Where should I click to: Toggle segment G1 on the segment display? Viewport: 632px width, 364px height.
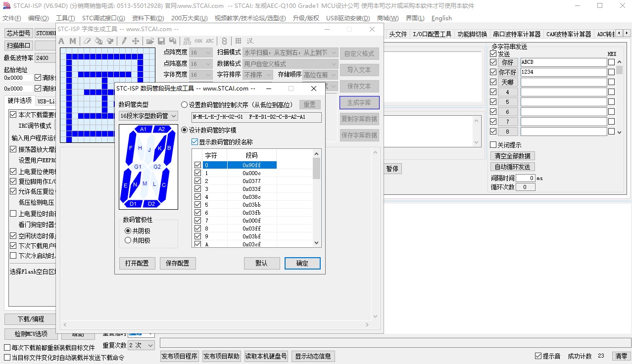[x=138, y=167]
